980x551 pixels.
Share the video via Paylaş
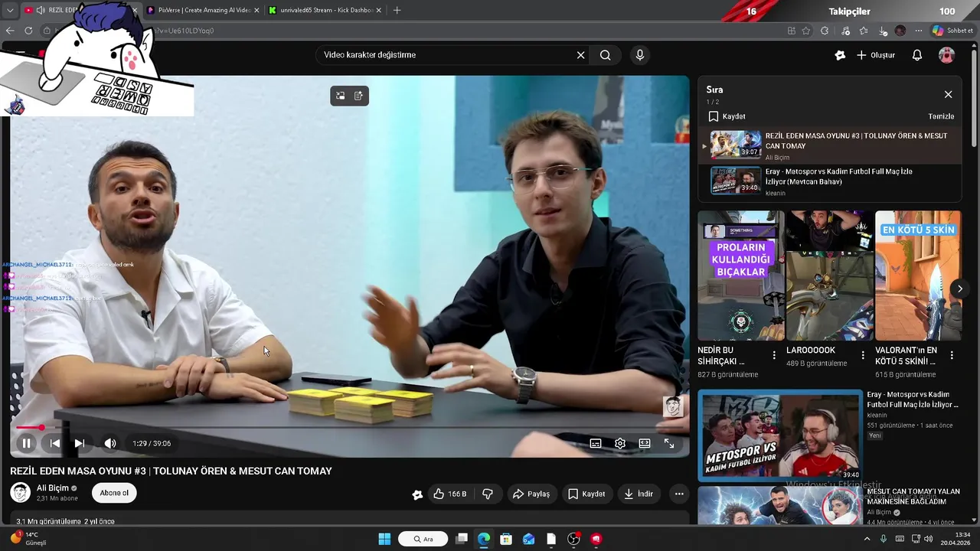pyautogui.click(x=531, y=494)
